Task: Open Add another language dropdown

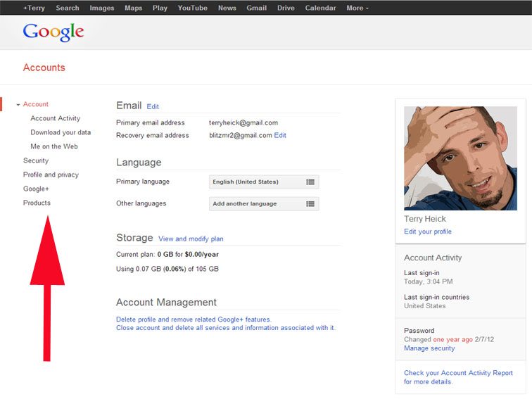Action: pyautogui.click(x=264, y=204)
